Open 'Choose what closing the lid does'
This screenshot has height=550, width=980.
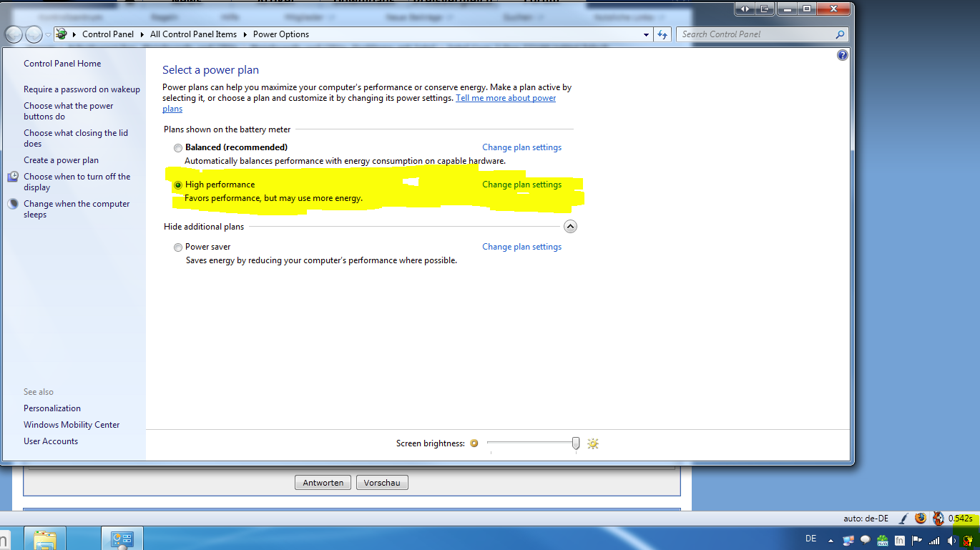pyautogui.click(x=76, y=138)
